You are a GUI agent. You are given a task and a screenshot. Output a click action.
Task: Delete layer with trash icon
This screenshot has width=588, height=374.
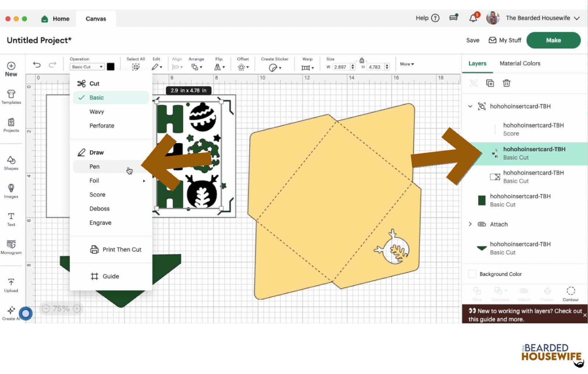[506, 83]
